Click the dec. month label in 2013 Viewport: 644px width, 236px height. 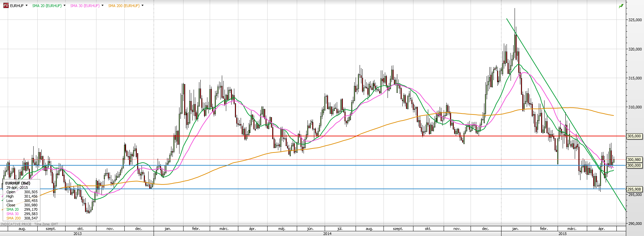click(138, 229)
